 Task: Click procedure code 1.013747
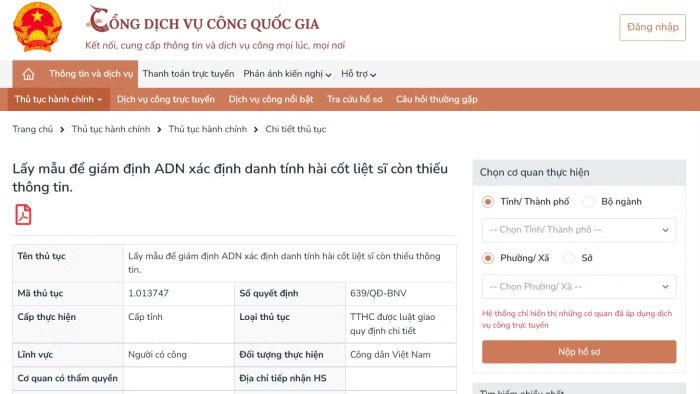148,293
